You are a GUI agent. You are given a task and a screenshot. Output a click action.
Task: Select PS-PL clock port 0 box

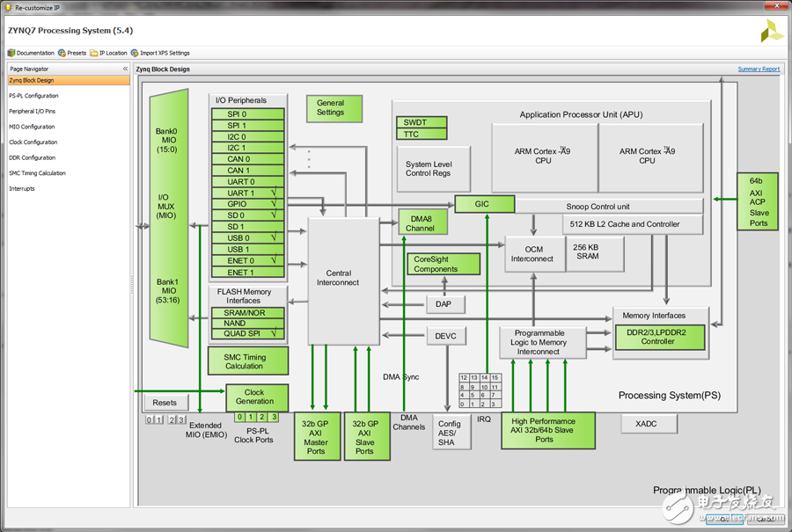pyautogui.click(x=239, y=417)
